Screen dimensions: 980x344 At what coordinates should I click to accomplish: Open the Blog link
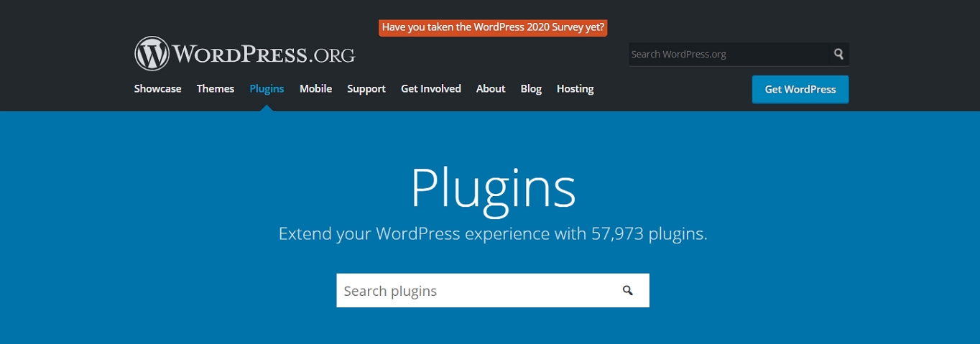coord(531,89)
